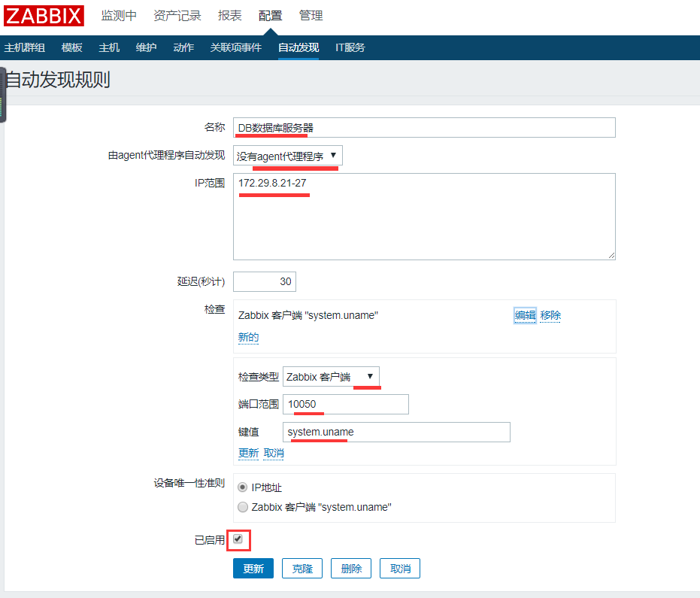
Task: Click the 键值 field with system.uname
Action: point(396,432)
